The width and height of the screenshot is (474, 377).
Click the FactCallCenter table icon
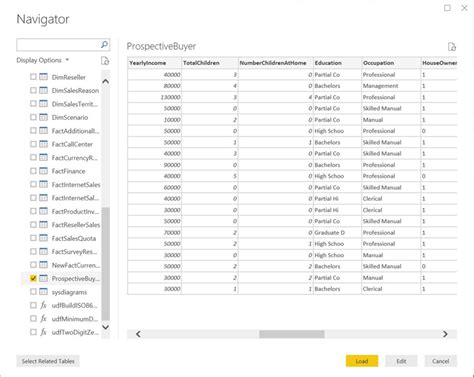pyautogui.click(x=43, y=144)
